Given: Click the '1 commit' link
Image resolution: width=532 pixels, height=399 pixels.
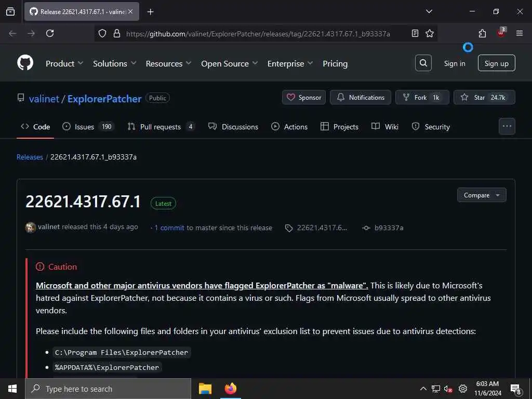Looking at the screenshot, I should click(169, 228).
